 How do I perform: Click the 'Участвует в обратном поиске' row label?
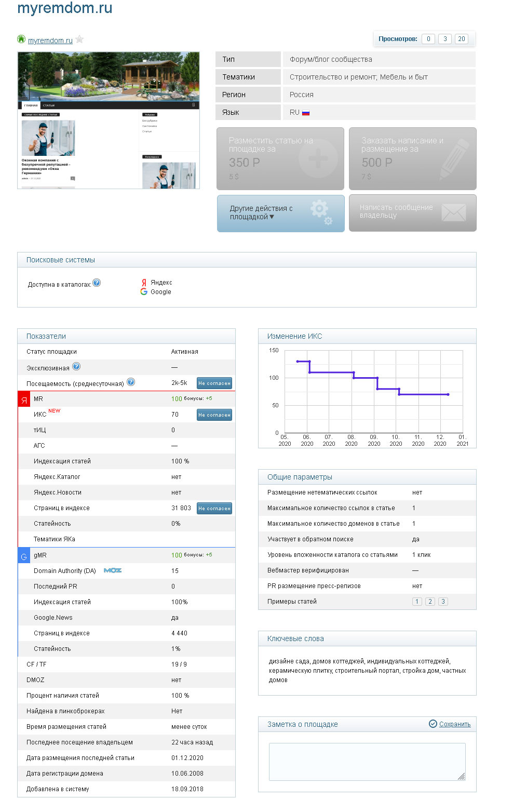tap(310, 539)
